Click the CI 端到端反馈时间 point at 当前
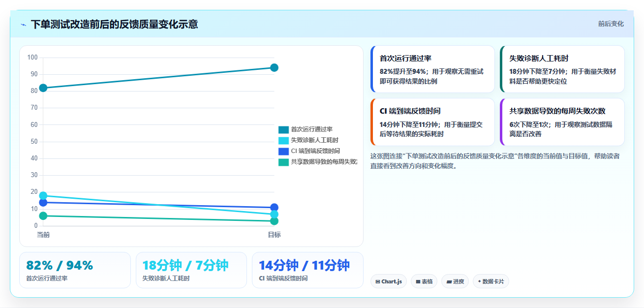Image resolution: width=644 pixels, height=308 pixels. pyautogui.click(x=43, y=203)
